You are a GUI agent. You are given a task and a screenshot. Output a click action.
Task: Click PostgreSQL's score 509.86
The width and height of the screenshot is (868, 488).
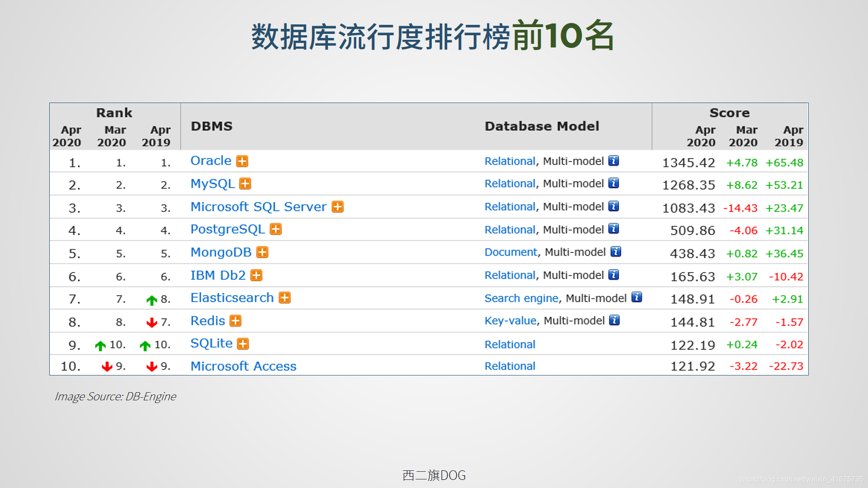point(693,231)
